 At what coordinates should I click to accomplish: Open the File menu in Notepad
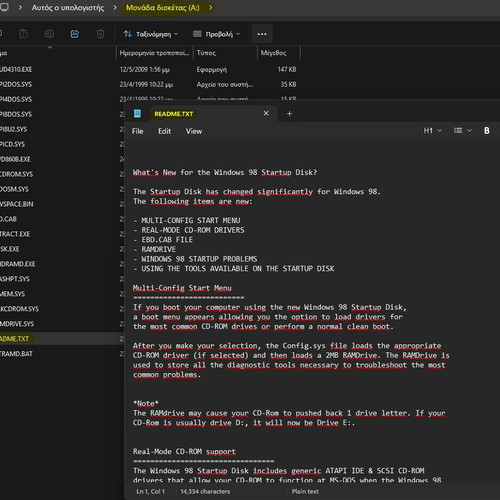point(137,131)
